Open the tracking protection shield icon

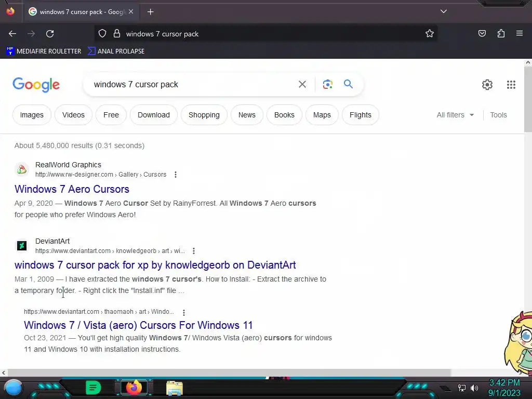pos(102,34)
